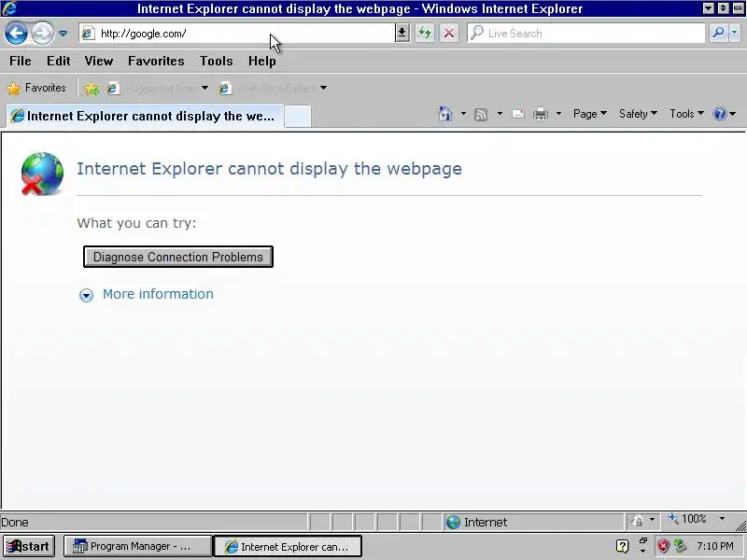Click the 100% zoom level button
The image size is (747, 560).
pyautogui.click(x=687, y=519)
